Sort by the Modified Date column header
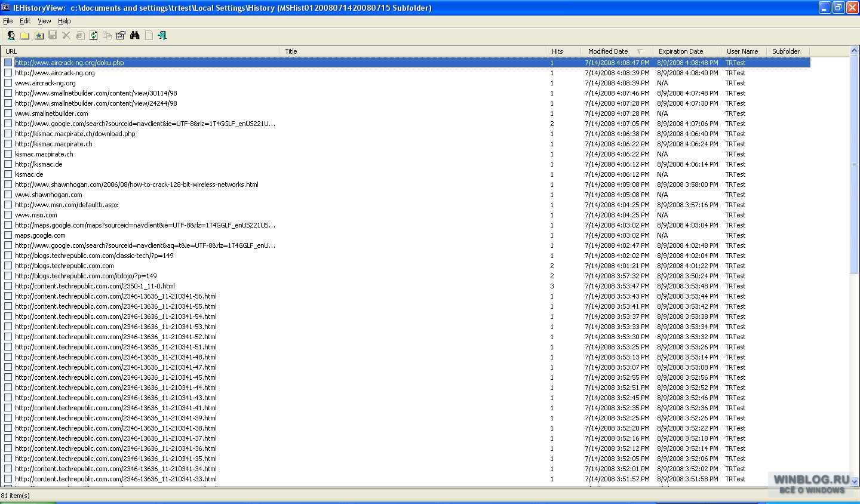This screenshot has height=504, width=860. tap(607, 51)
